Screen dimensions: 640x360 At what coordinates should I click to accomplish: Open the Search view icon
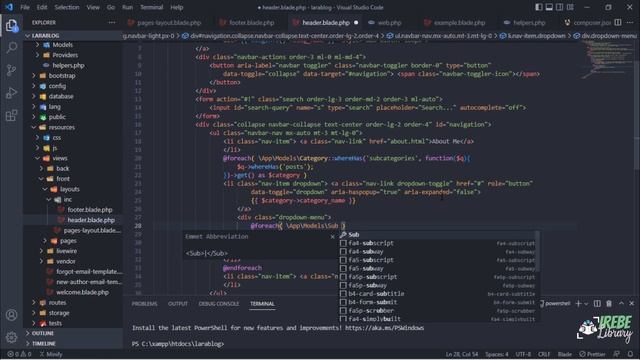coord(11,48)
